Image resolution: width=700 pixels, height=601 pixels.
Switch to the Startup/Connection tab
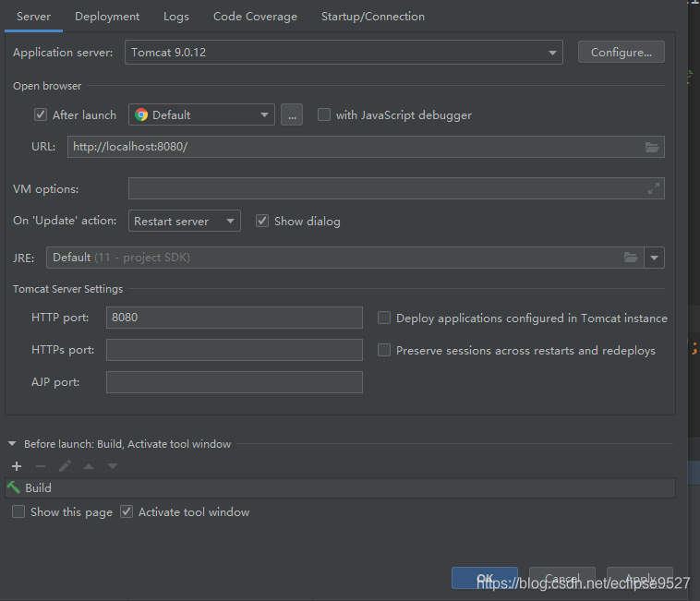[373, 17]
